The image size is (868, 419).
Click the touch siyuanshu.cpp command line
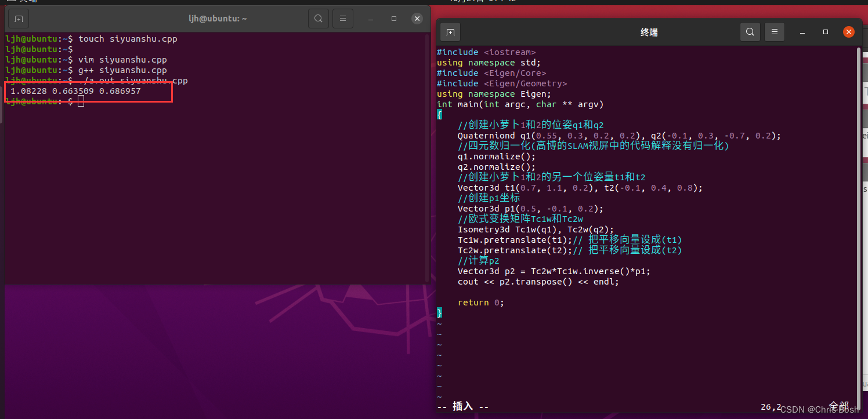click(91, 39)
